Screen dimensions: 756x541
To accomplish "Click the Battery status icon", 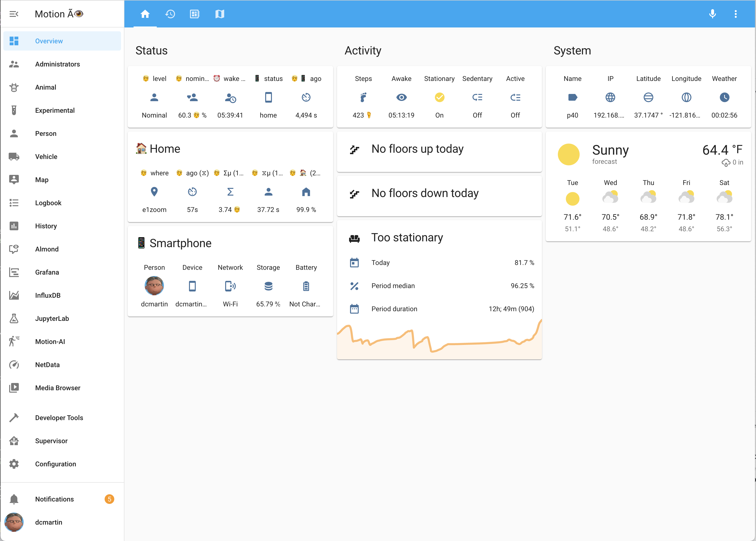I will pyautogui.click(x=306, y=286).
